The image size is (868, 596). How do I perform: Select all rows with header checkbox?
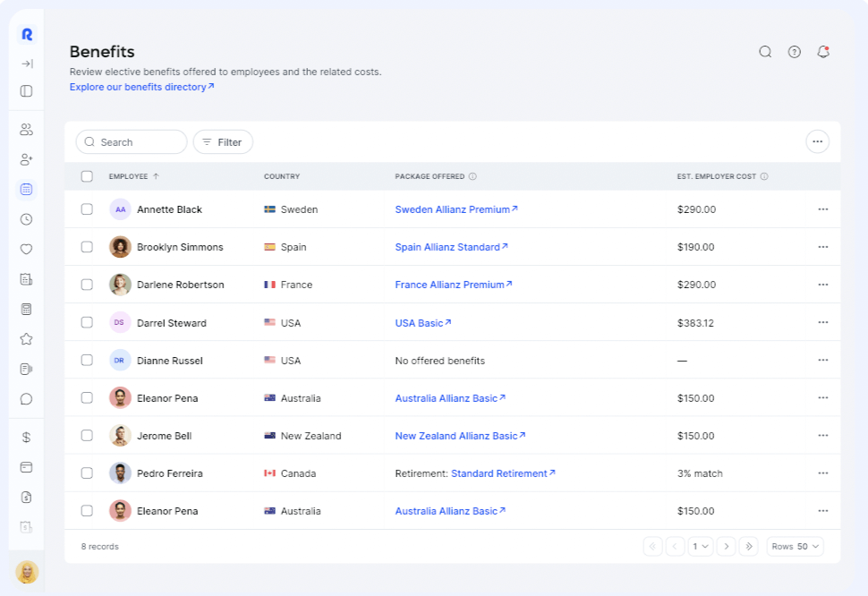click(87, 176)
